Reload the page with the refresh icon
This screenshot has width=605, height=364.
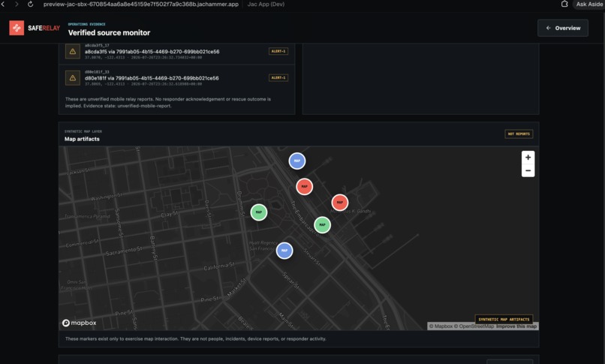click(31, 5)
